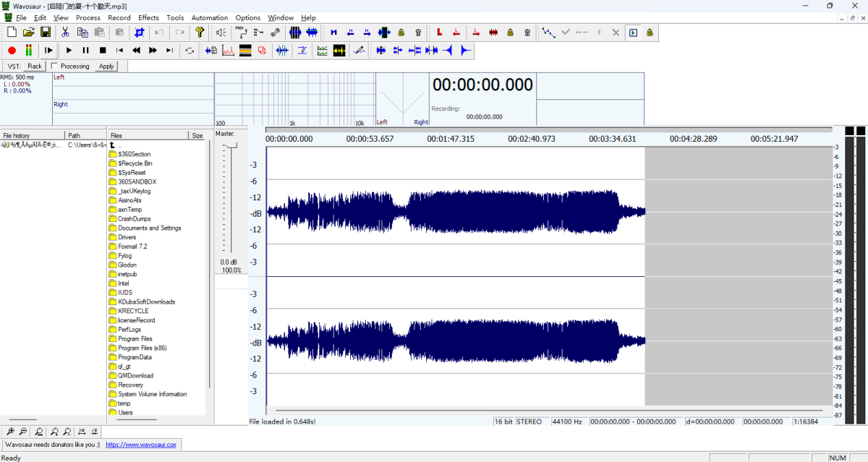Click the zoom in magnifier icon
868x462 pixels.
12,432
